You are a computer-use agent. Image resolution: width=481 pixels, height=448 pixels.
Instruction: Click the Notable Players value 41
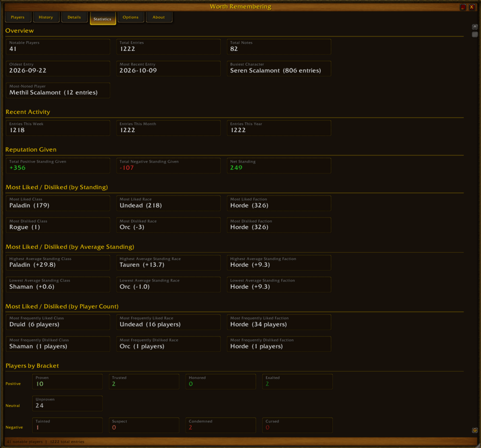[13, 49]
